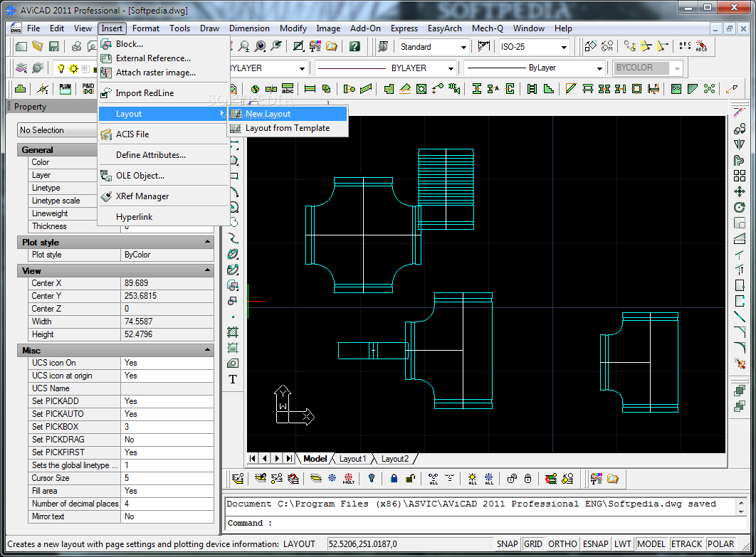Click the Center X value 89.689
The width and height of the screenshot is (756, 557).
(167, 283)
